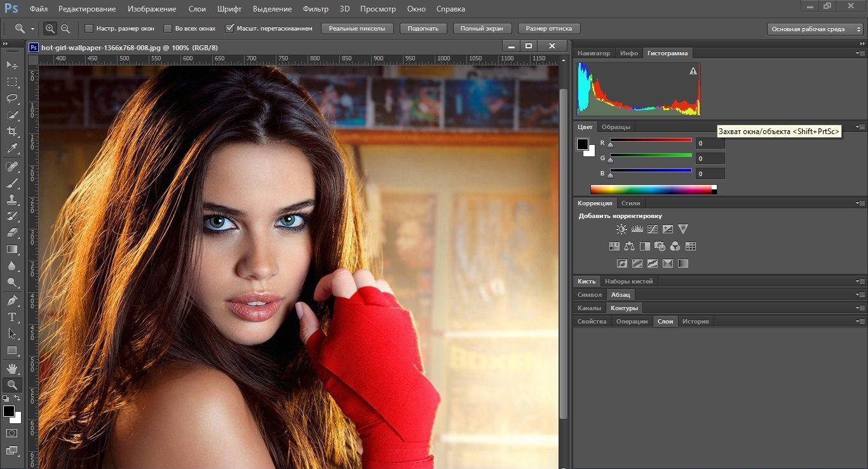Select the Hand tool
This screenshot has width=868, height=469.
(x=12, y=368)
